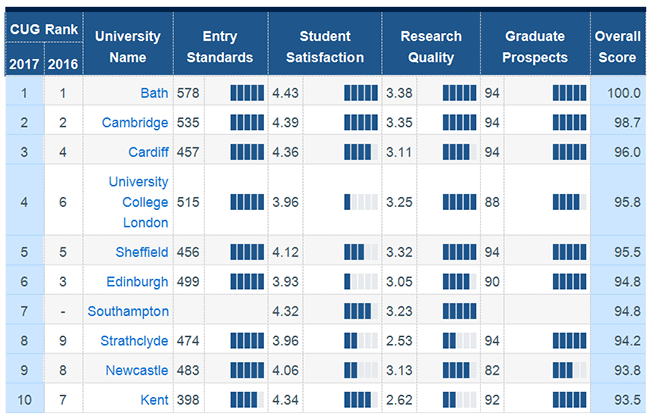Click Strathclyde's overall score 94.2
This screenshot has width=650, height=416.
coord(627,341)
